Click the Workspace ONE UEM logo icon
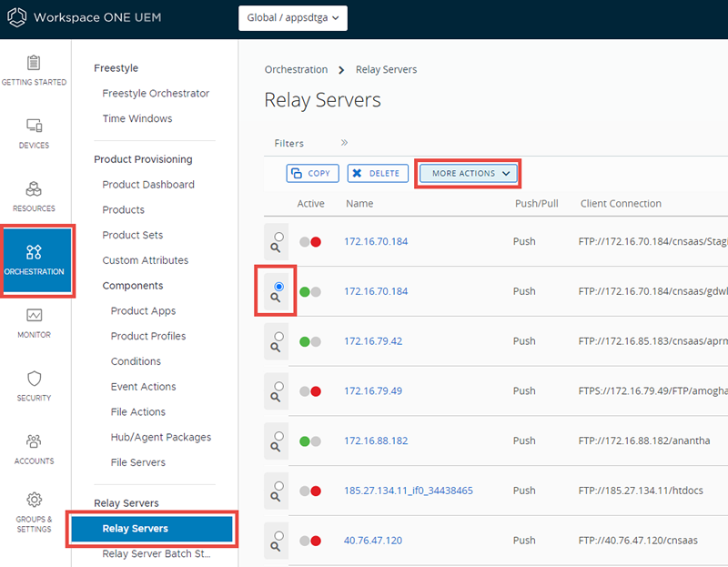728x567 pixels. point(16,17)
